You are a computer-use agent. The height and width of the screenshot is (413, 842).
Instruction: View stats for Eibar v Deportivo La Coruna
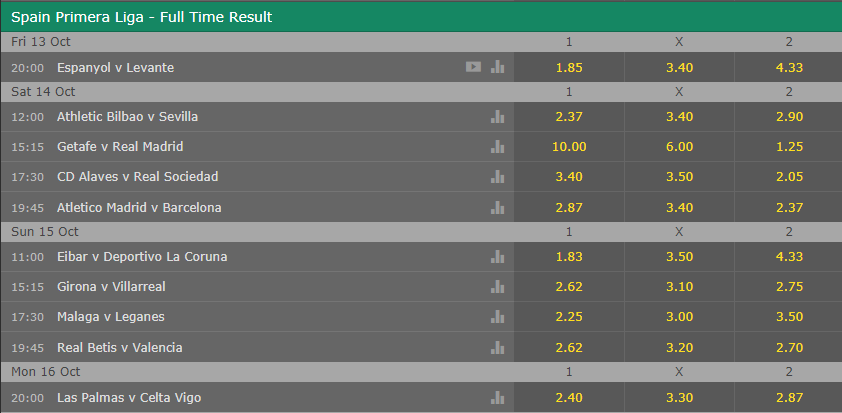tap(497, 257)
